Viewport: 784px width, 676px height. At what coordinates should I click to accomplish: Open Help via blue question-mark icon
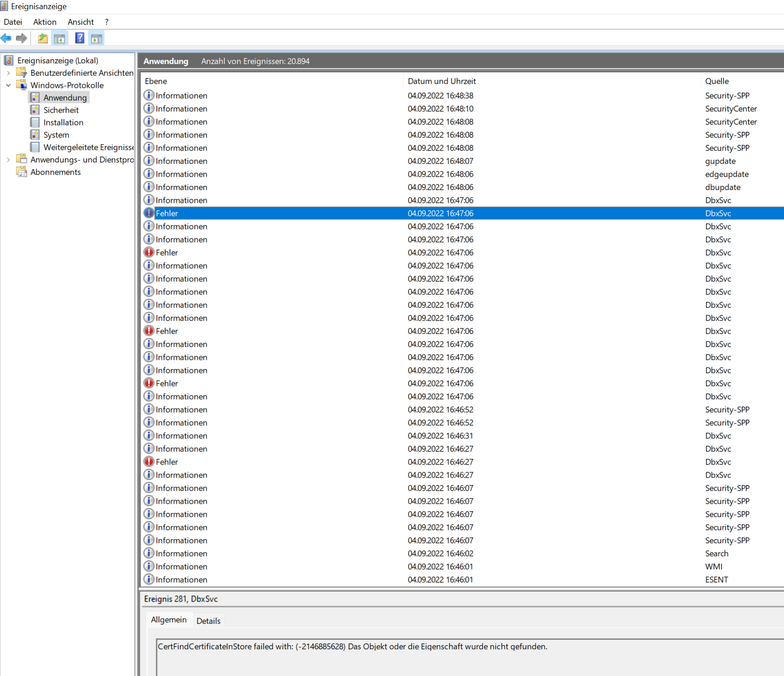[x=80, y=38]
